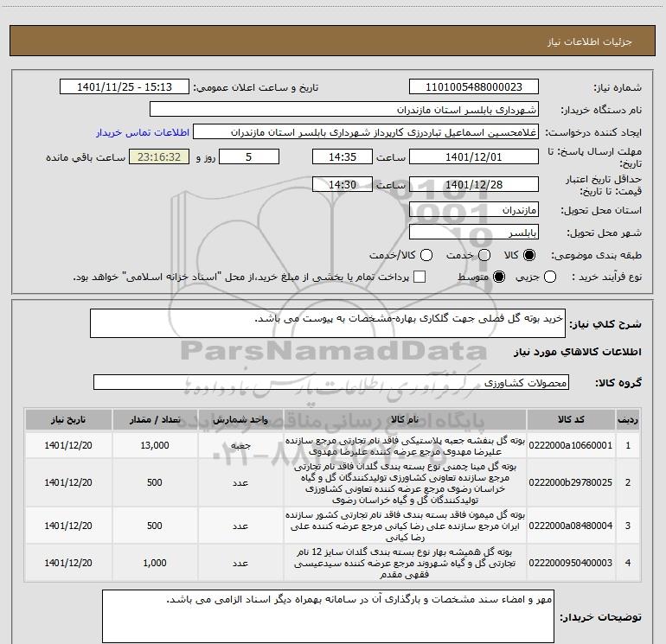Click بوته گل همیشه بهار item name

pos(405,564)
